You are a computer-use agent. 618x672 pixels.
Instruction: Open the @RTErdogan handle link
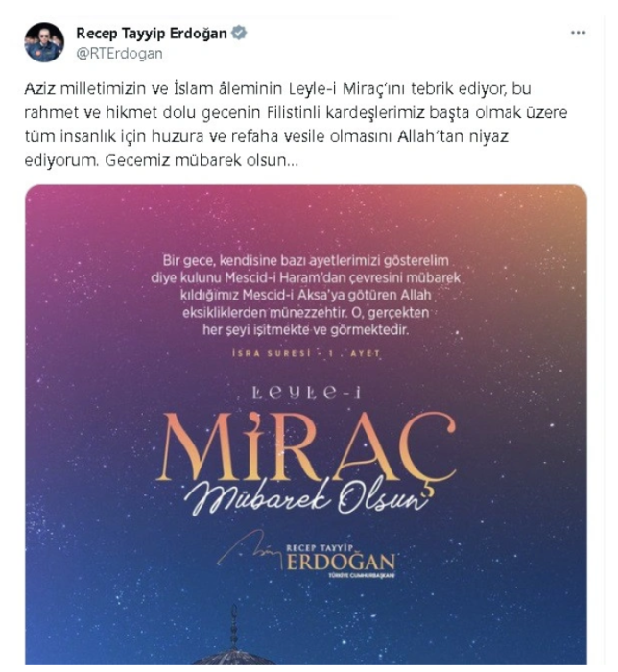point(120,54)
